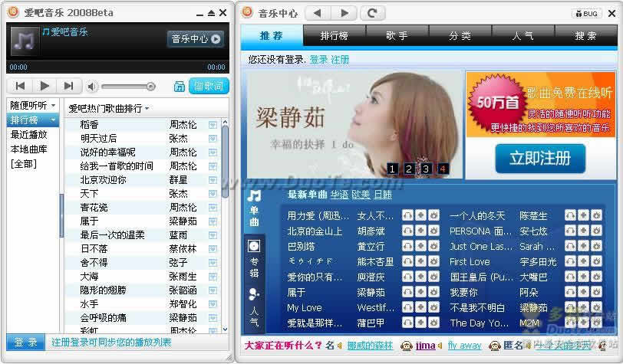Click the action icon on 青花瓷 row

213,208
